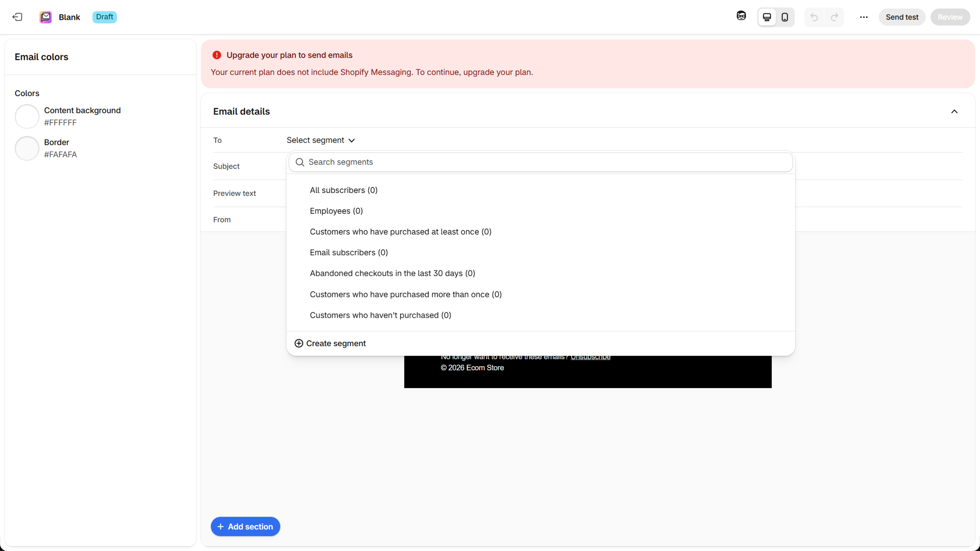Click the Email colors heading

pyautogui.click(x=41, y=57)
